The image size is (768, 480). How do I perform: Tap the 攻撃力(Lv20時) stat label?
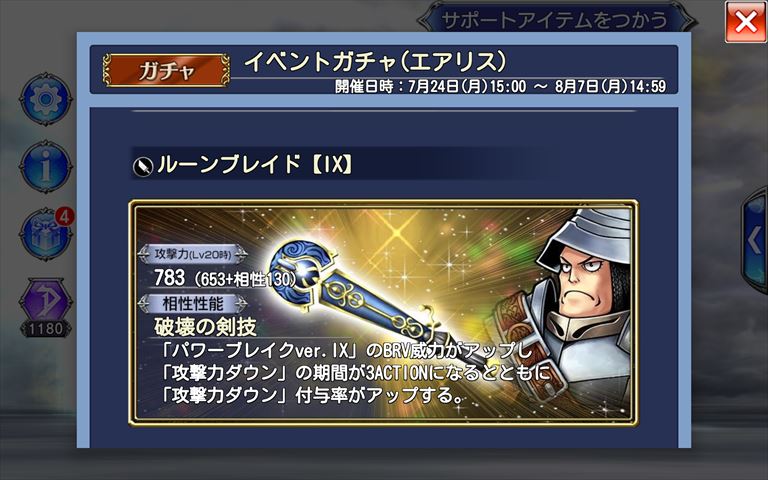click(x=192, y=254)
